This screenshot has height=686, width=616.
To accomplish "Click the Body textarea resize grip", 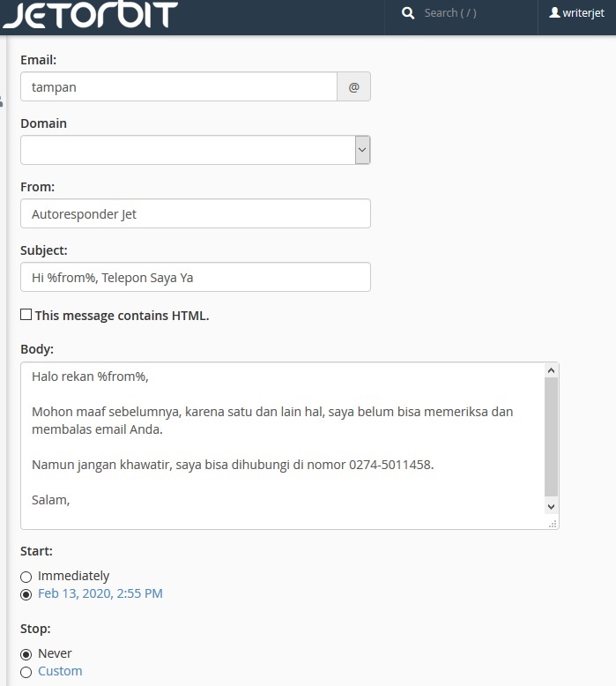I will coord(553,524).
